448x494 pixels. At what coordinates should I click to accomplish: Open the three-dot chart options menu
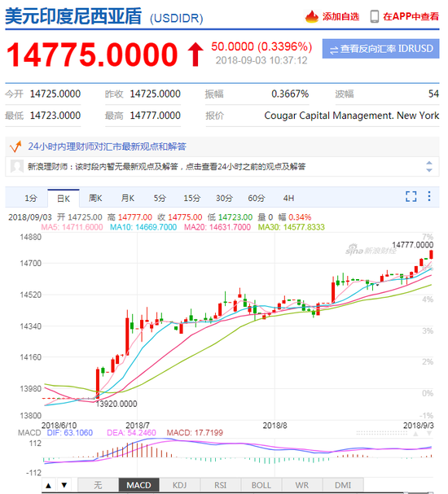tap(429, 196)
